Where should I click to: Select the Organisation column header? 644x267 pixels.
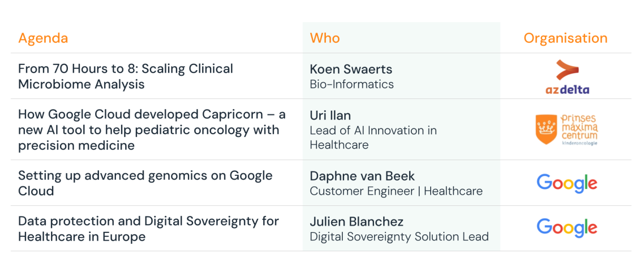[566, 38]
